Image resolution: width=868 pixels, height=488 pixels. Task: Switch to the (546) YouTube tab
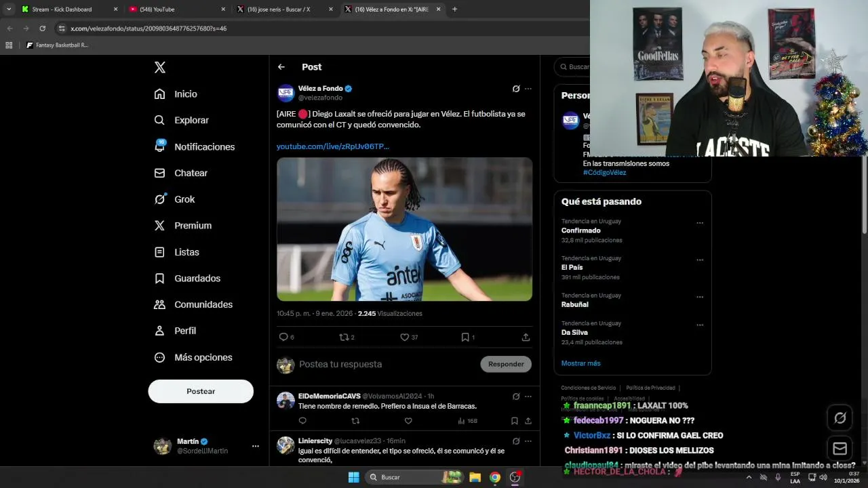coord(176,9)
